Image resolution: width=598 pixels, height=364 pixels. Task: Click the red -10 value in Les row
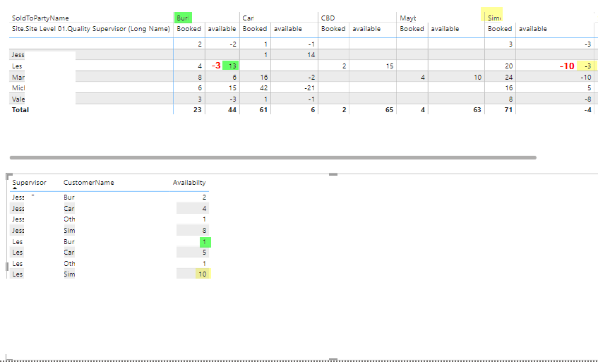pos(567,66)
